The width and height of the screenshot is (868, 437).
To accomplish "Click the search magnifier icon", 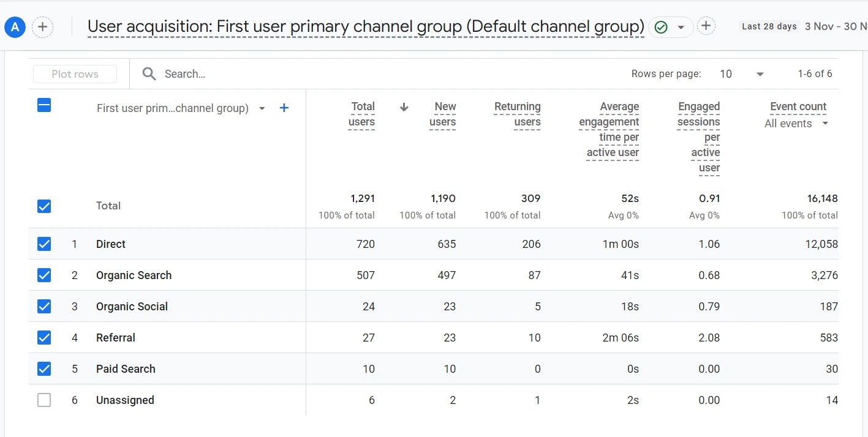I will point(149,74).
